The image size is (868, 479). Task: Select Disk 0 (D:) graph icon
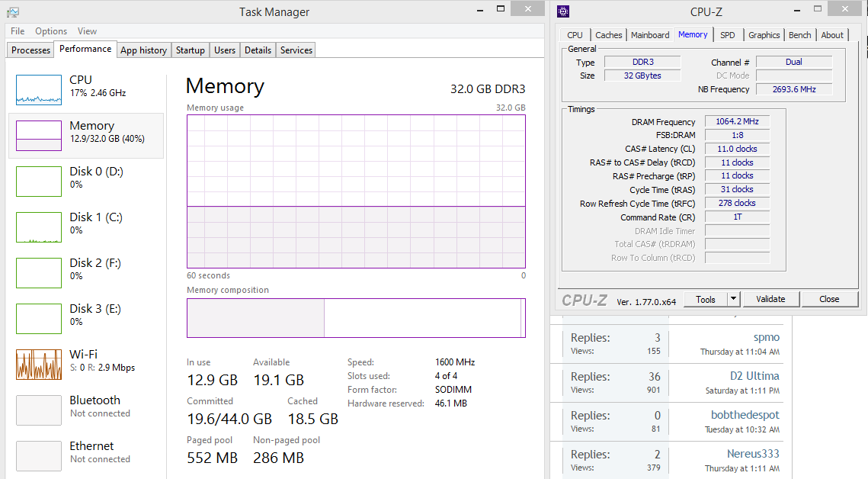(x=39, y=182)
